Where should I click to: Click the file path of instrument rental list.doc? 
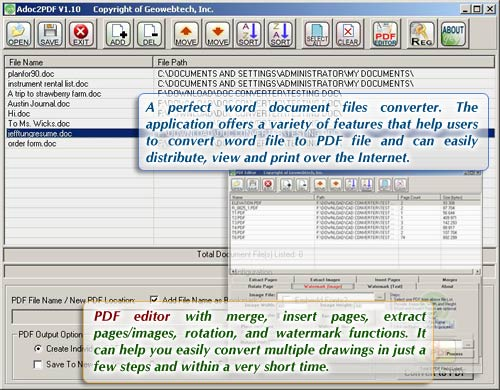[x=285, y=84]
